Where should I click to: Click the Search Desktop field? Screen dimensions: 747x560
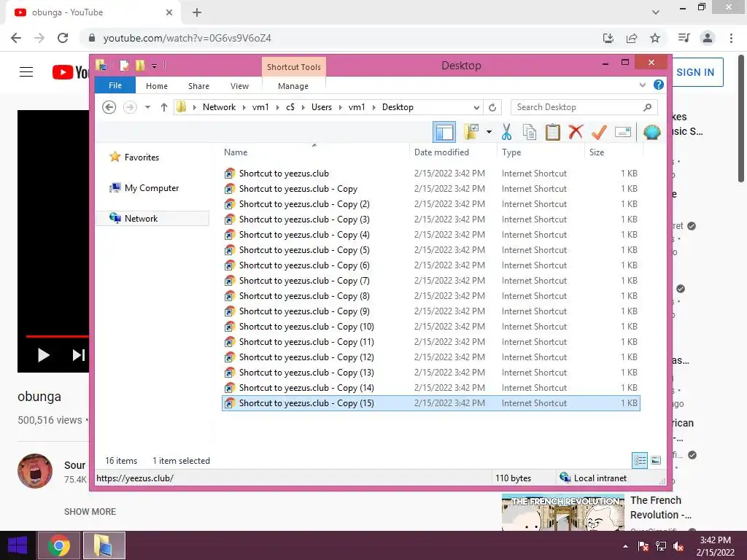[584, 107]
